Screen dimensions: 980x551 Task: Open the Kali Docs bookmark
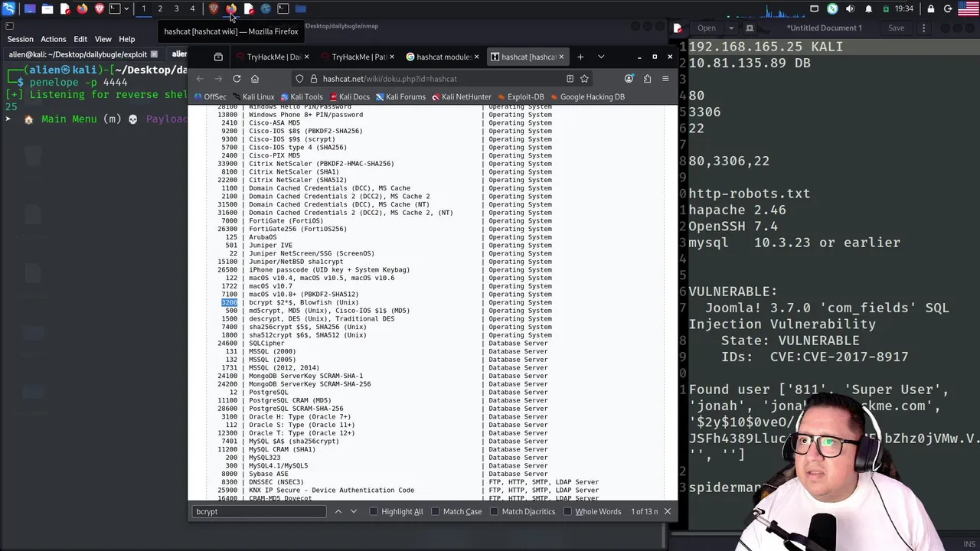349,97
